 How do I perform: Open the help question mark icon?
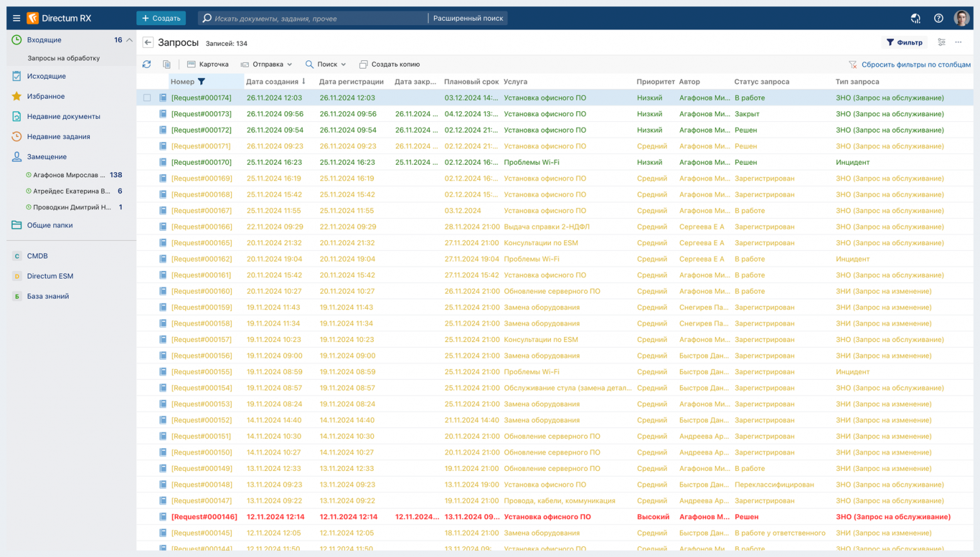tap(939, 18)
